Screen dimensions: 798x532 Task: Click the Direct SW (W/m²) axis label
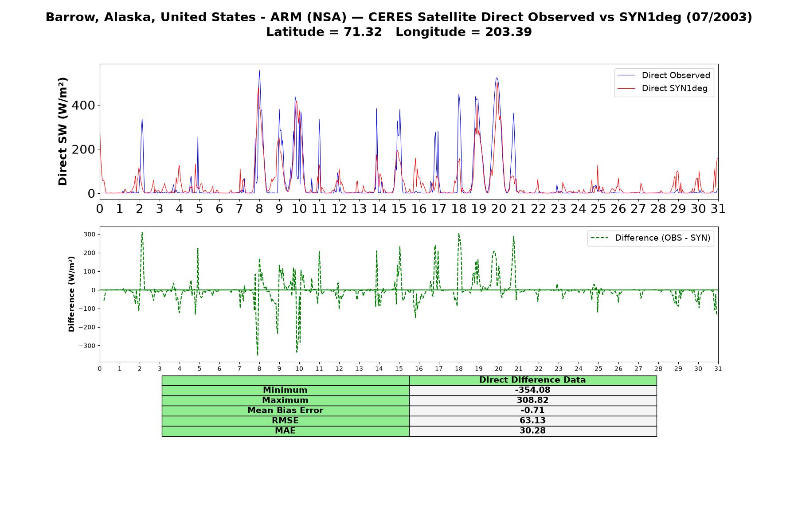pos(63,132)
